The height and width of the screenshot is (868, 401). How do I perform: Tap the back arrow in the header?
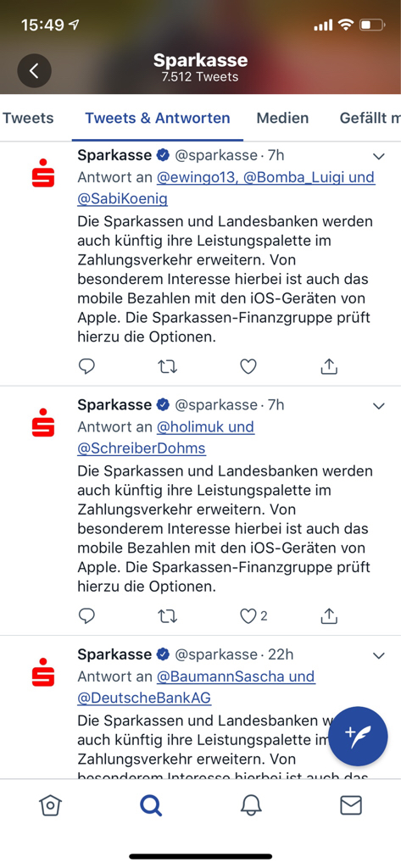35,70
